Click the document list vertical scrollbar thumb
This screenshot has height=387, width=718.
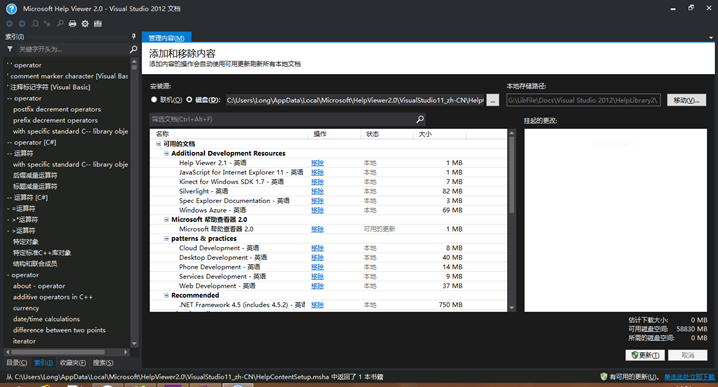coord(511,174)
